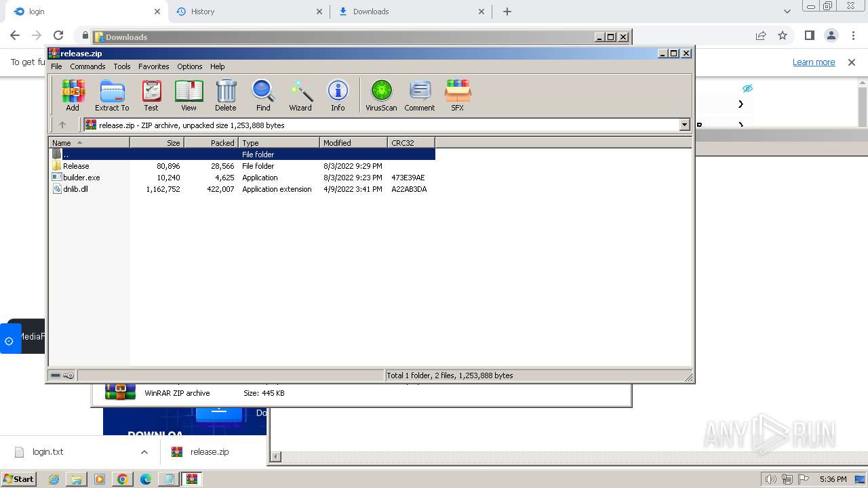The width and height of the screenshot is (868, 488).
Task: Select the builder.exe file
Action: point(242,178)
